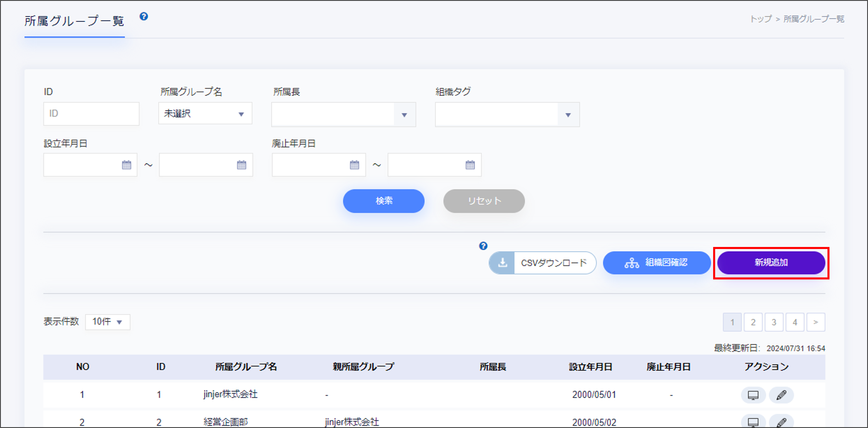
Task: Click pencil edit icon for jinjer株式会社 row
Action: tap(781, 395)
